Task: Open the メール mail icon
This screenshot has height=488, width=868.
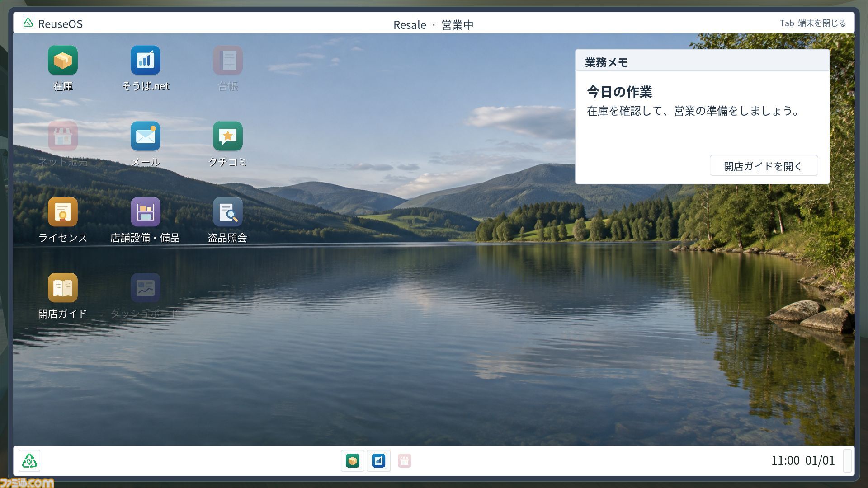Action: tap(145, 136)
